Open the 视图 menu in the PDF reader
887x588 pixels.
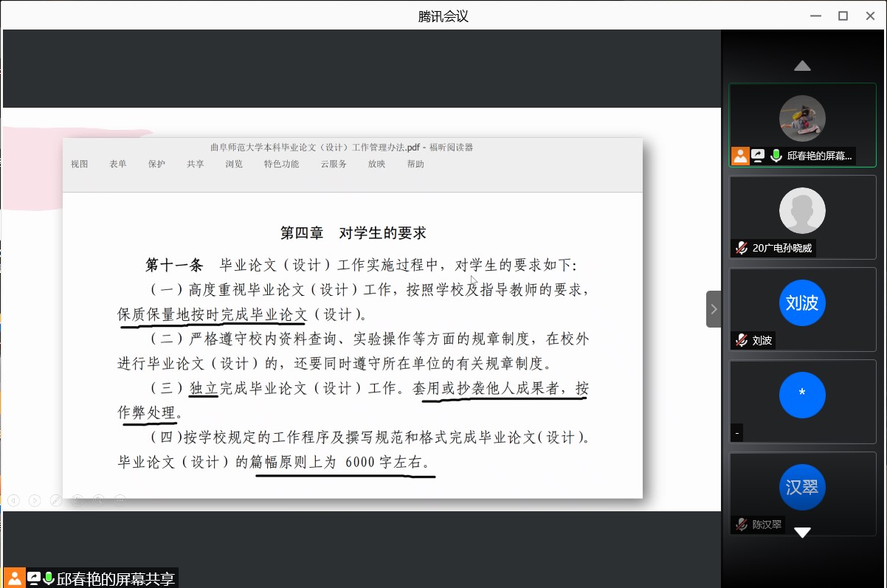tap(80, 164)
